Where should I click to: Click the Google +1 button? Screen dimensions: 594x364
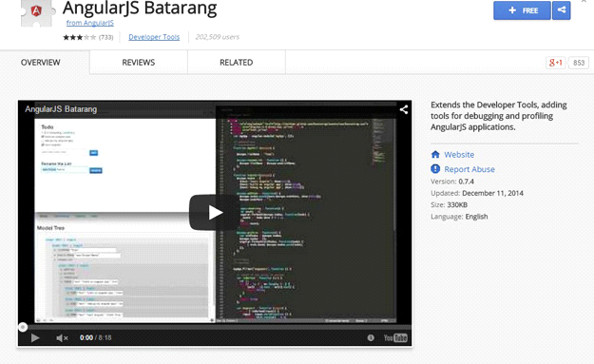pos(555,63)
